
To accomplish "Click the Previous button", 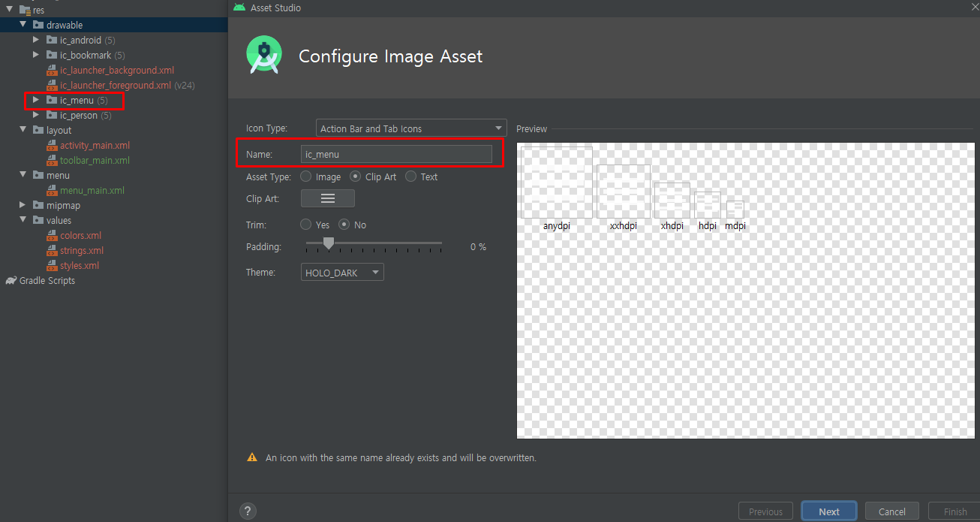I will 765,511.
